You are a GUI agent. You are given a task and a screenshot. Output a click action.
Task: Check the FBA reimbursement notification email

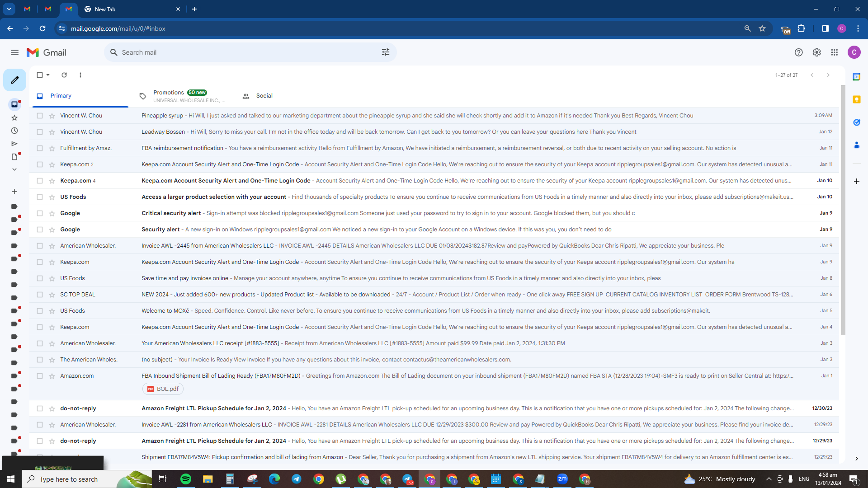[40, 148]
